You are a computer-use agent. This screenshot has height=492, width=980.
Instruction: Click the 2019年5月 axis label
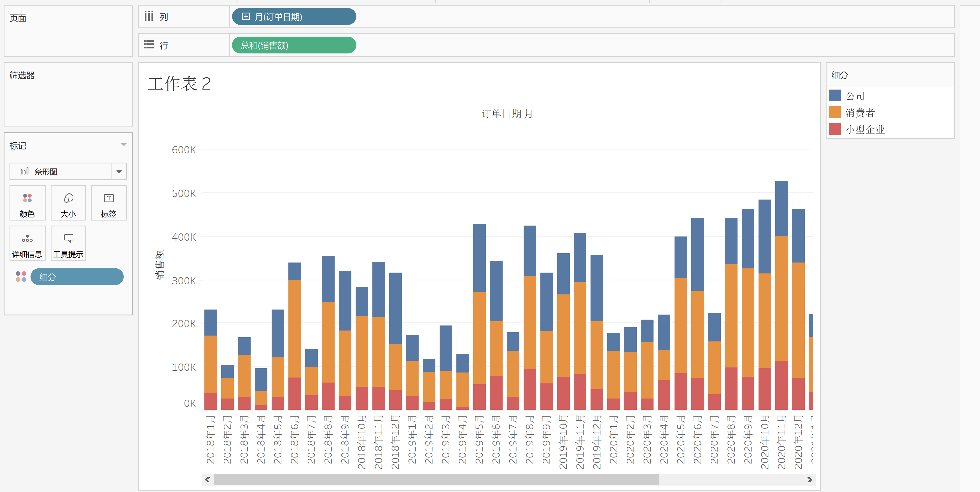coord(479,440)
